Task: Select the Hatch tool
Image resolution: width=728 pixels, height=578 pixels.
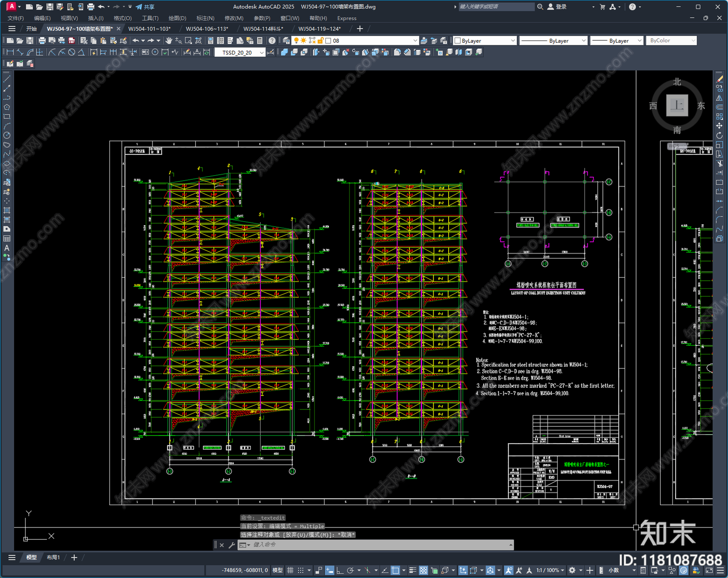Action: [7, 210]
